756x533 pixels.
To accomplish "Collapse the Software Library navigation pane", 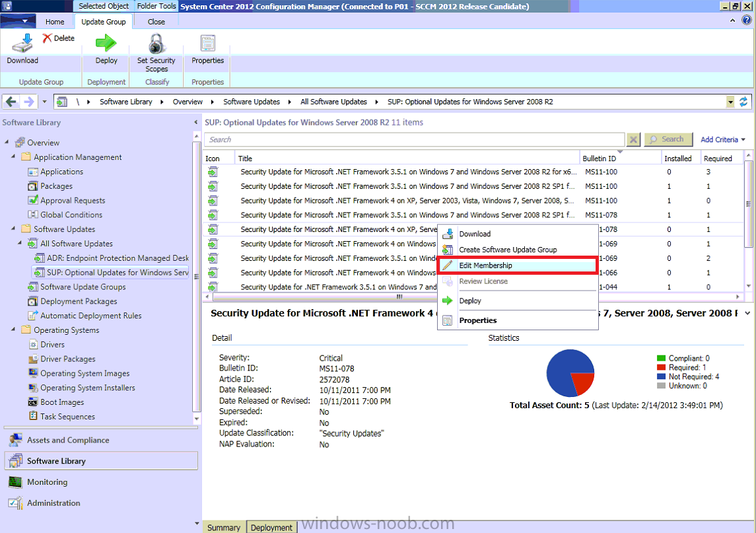I will point(195,123).
